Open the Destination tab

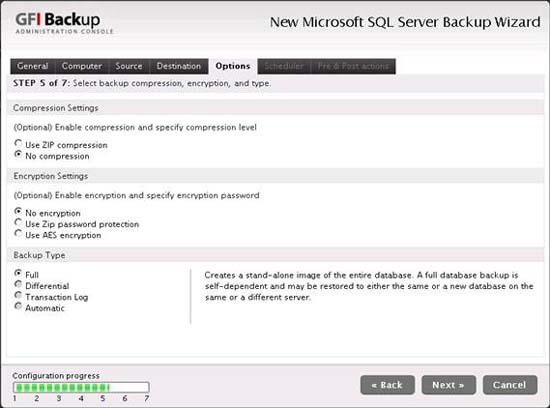(x=179, y=66)
